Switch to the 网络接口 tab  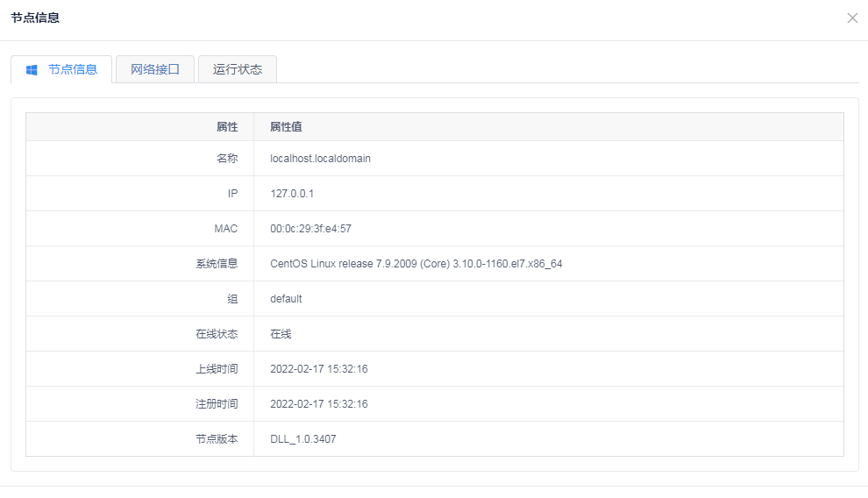[x=155, y=69]
